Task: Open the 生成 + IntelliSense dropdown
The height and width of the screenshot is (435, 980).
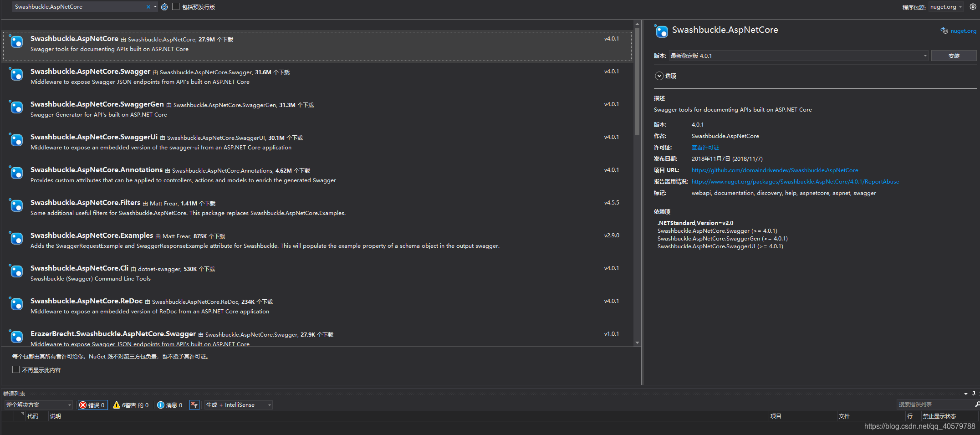Action: [239, 405]
